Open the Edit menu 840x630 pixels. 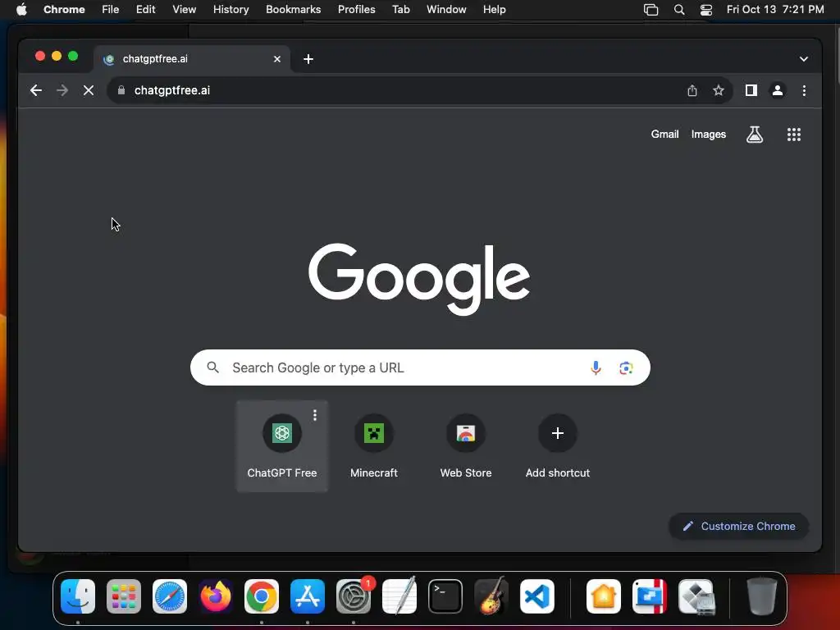click(145, 10)
